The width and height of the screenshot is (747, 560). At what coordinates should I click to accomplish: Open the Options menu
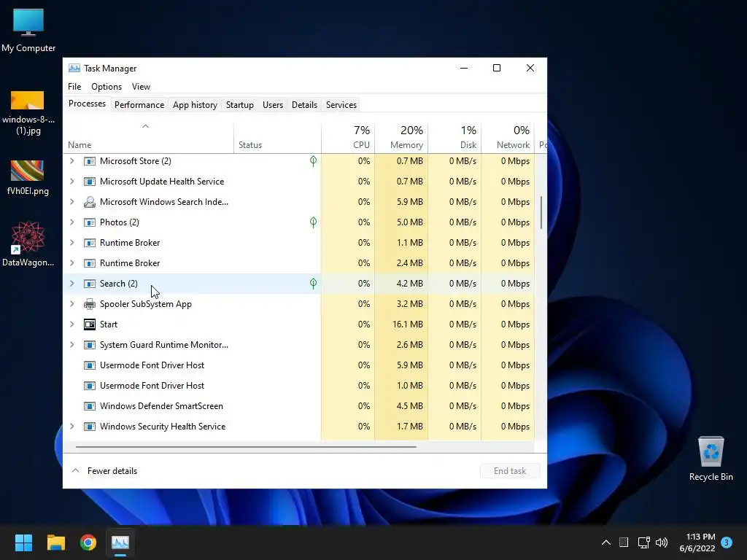click(x=107, y=87)
